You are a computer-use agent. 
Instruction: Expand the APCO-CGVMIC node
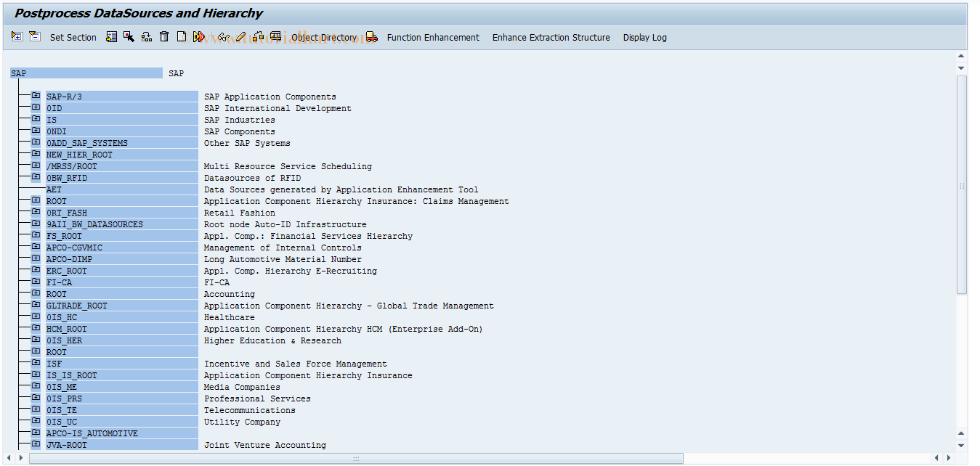(36, 247)
